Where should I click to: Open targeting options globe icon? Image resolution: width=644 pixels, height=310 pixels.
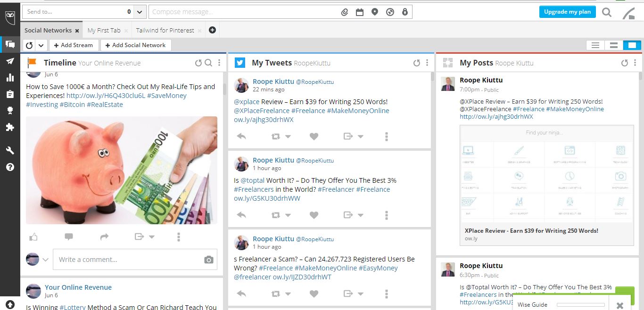(390, 12)
